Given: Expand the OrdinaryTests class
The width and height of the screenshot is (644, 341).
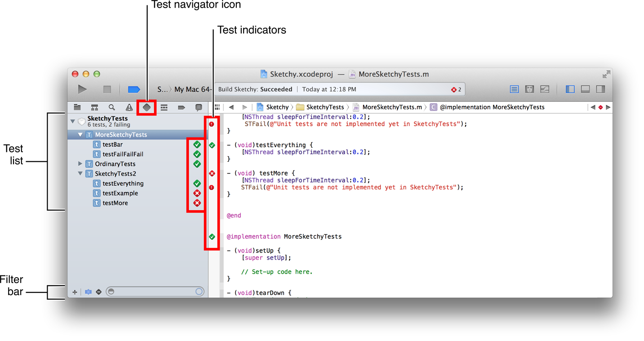Looking at the screenshot, I should (80, 164).
